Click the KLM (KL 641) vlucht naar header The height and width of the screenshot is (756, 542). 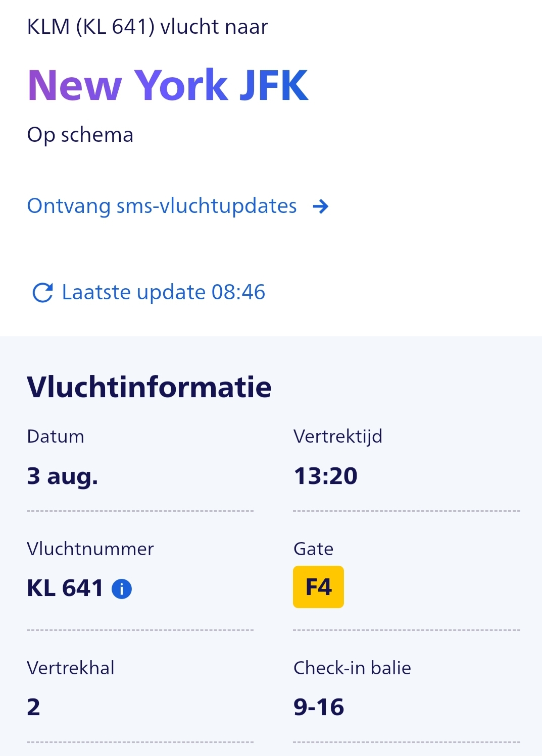point(147,27)
